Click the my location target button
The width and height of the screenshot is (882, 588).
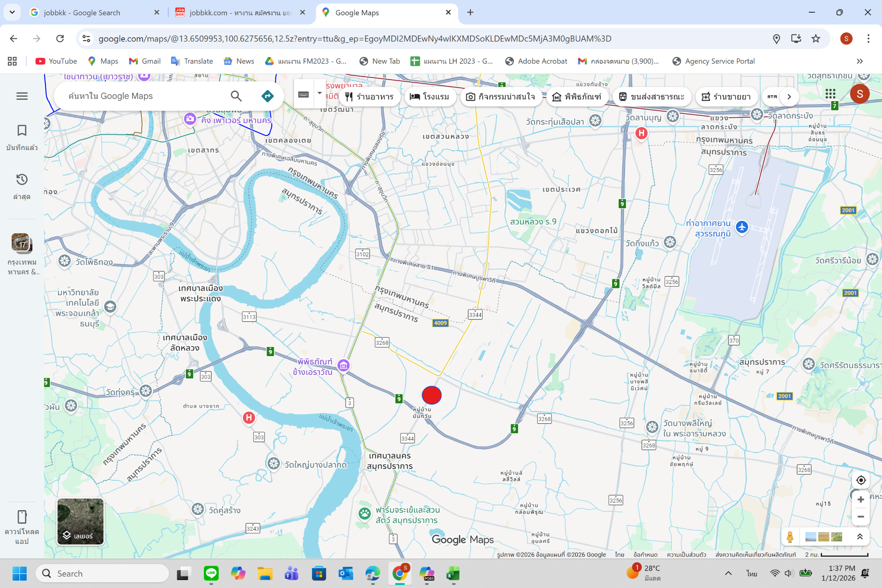click(x=861, y=480)
